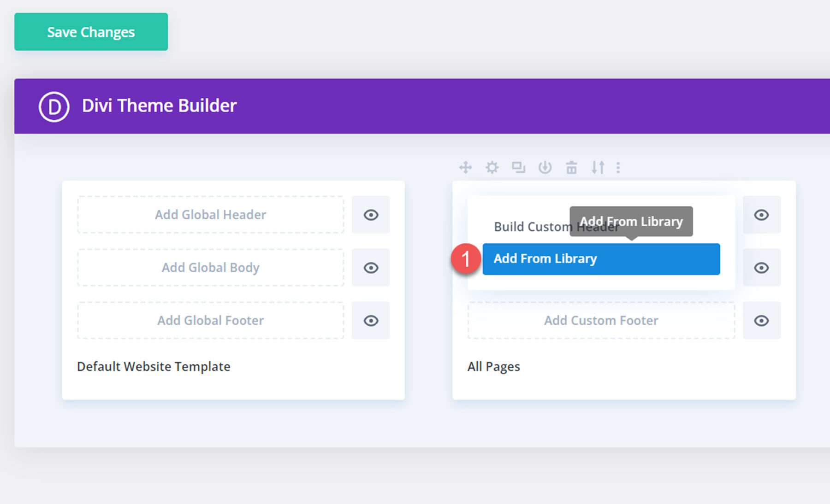Delete the template using the trash icon
830x504 pixels.
572,168
